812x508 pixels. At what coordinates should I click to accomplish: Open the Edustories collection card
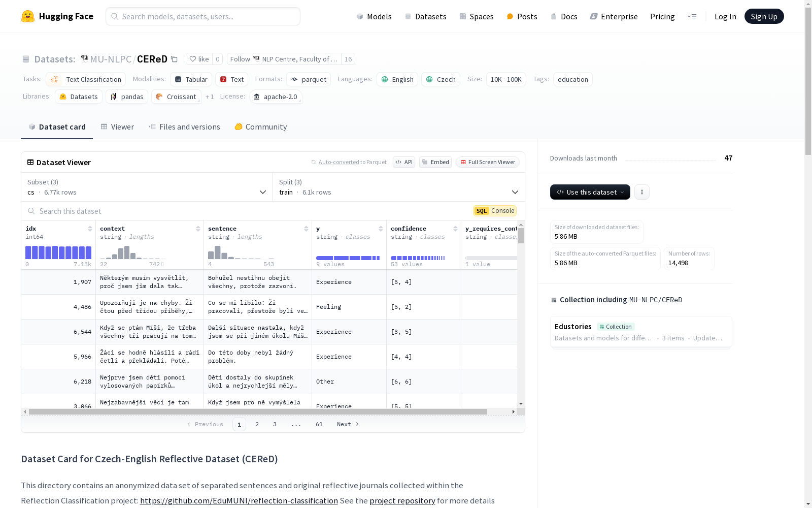[641, 332]
